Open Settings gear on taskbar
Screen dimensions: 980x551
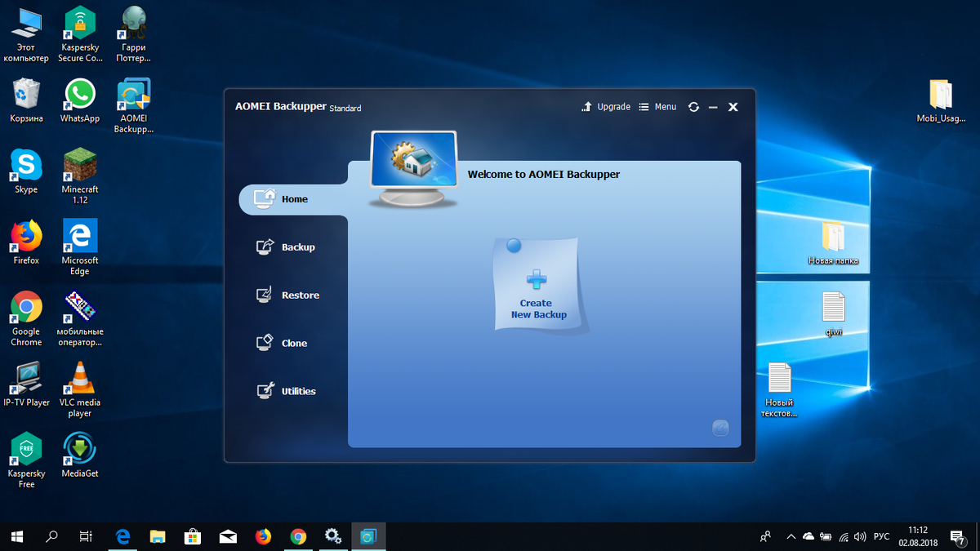[333, 536]
